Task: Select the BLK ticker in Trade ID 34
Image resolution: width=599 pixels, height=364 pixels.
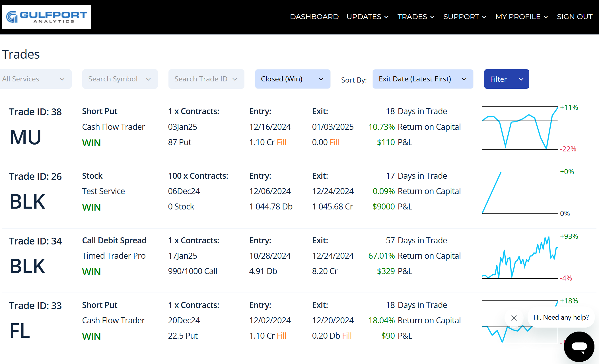Action: (x=27, y=266)
